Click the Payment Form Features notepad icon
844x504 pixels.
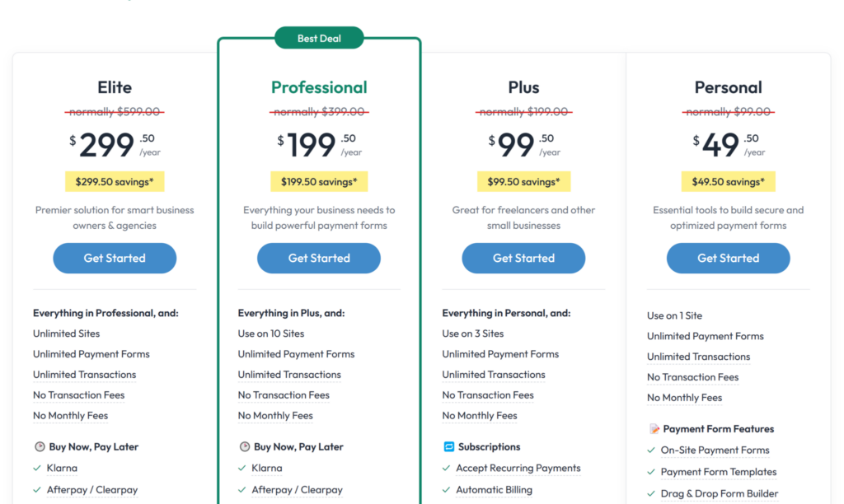click(x=654, y=429)
